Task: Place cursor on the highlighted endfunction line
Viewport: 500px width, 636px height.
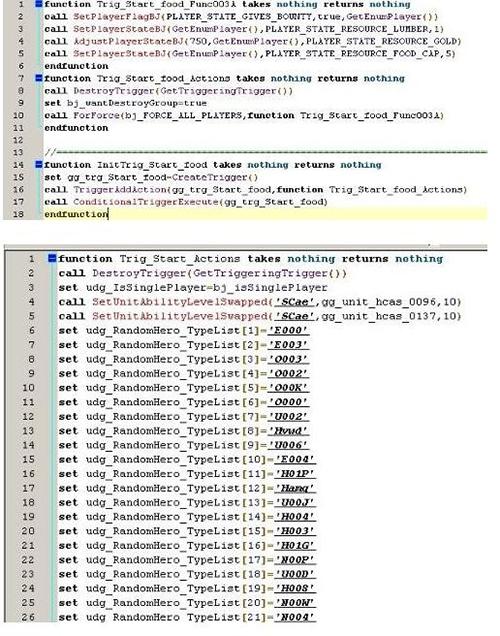Action: pos(265,214)
